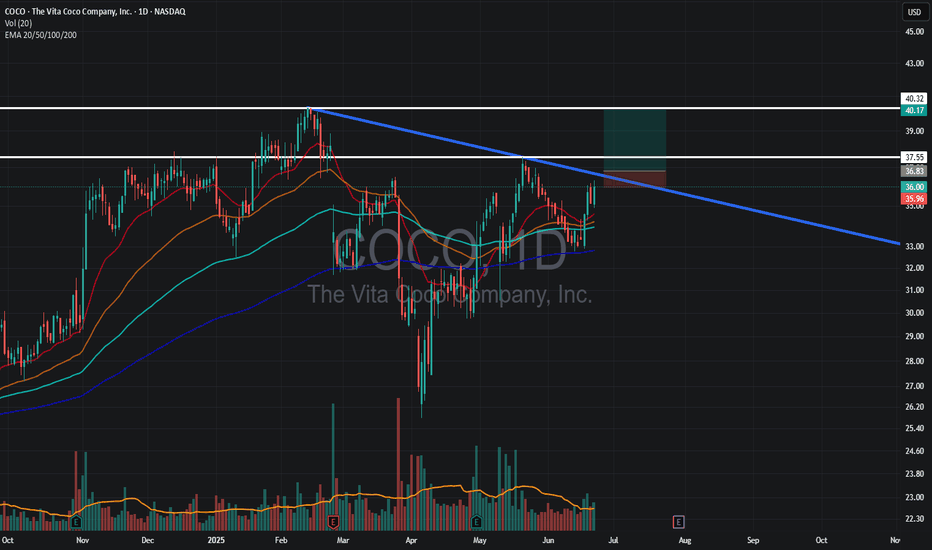932x550 pixels.
Task: Open the earnings E marker near May
Action: pos(477,523)
